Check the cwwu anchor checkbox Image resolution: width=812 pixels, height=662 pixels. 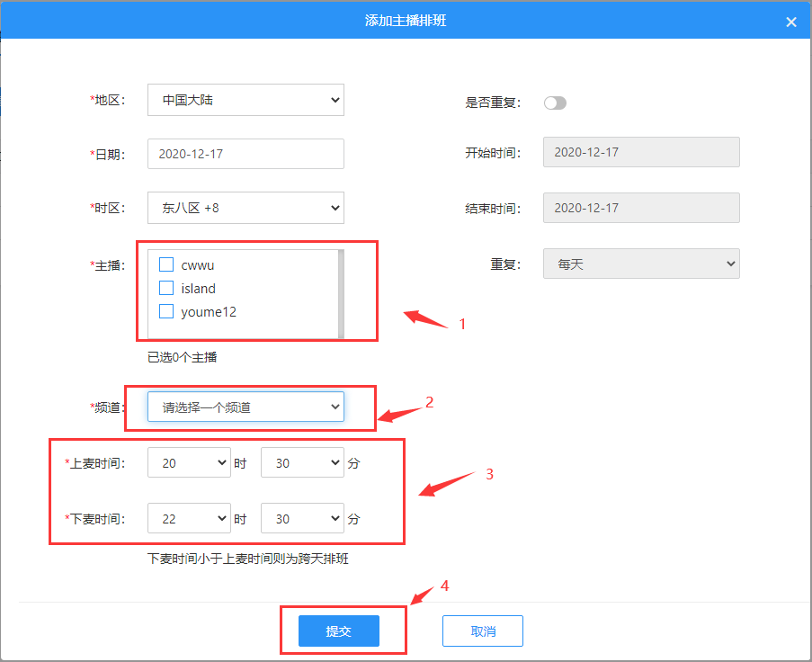coord(166,264)
